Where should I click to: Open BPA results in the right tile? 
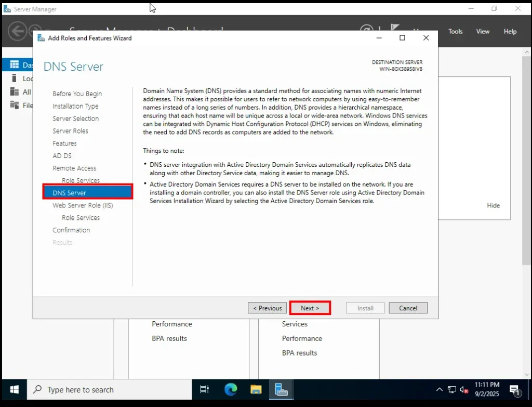pos(299,353)
